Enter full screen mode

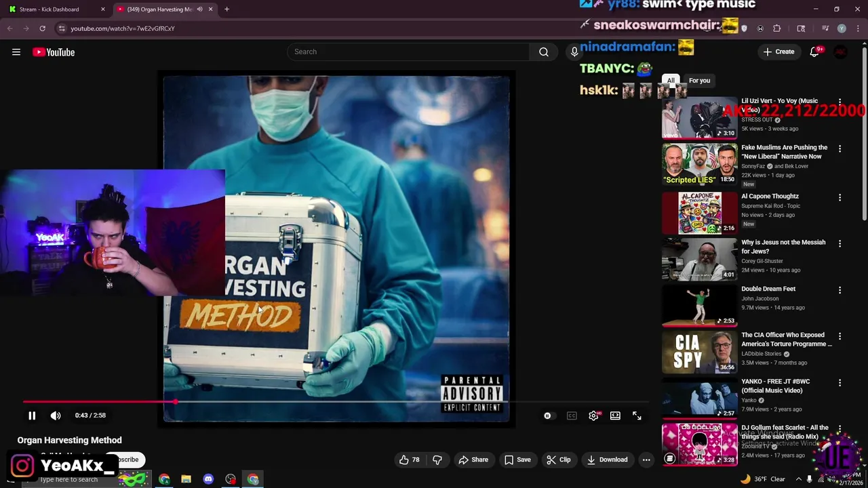pos(637,415)
